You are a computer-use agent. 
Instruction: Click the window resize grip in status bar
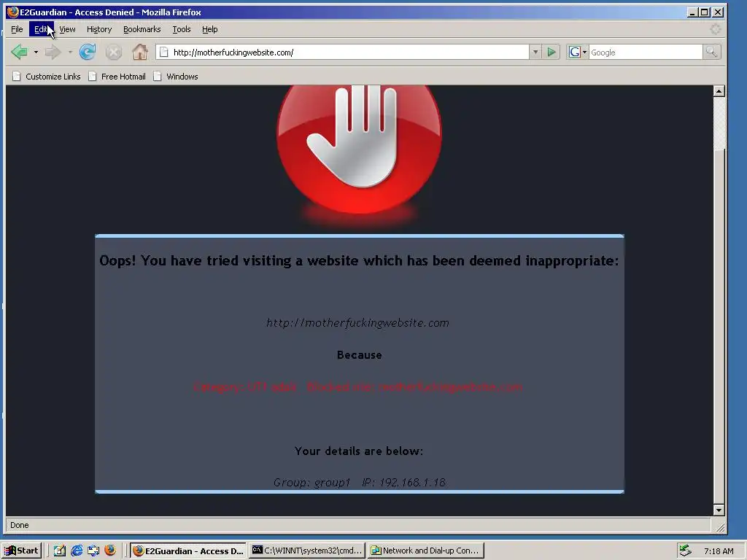tap(720, 526)
